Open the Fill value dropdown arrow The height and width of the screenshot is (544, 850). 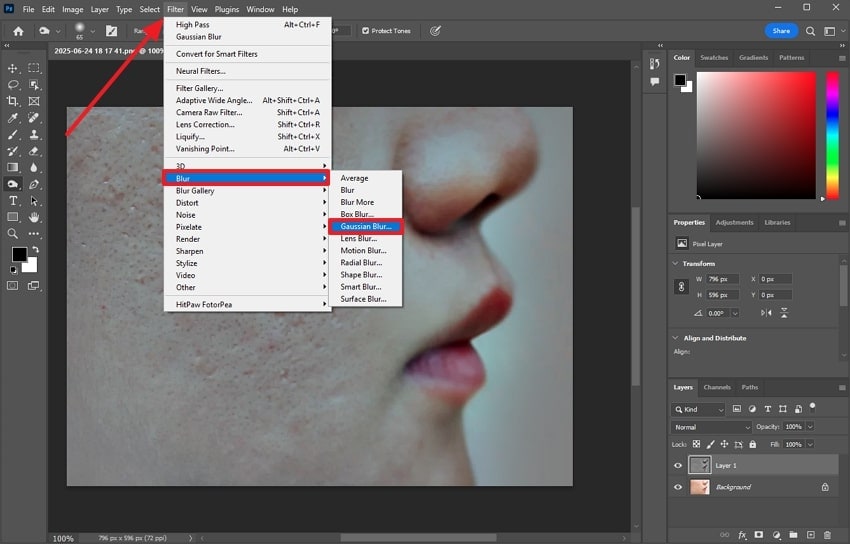tap(810, 444)
